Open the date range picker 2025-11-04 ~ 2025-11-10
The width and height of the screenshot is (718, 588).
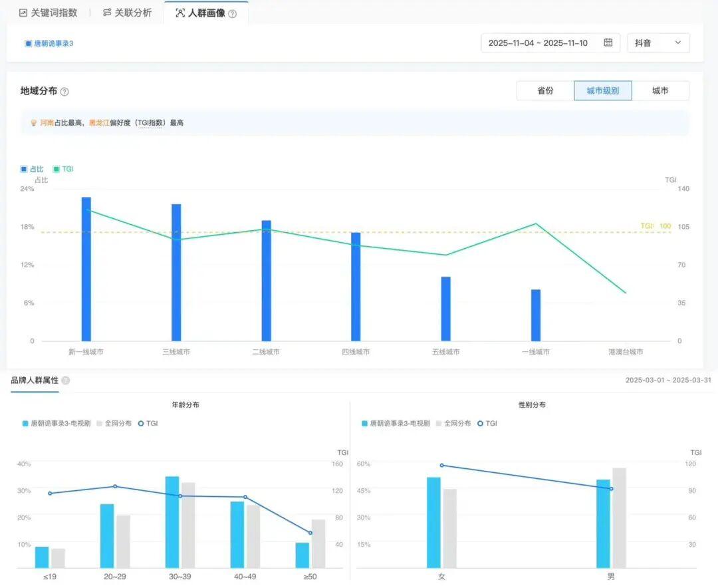[x=538, y=43]
